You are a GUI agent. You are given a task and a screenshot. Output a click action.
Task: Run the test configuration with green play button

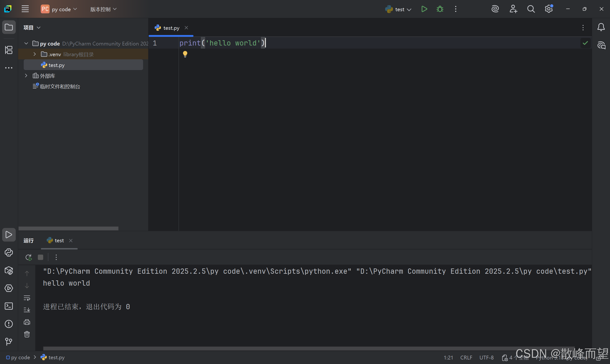(x=424, y=9)
